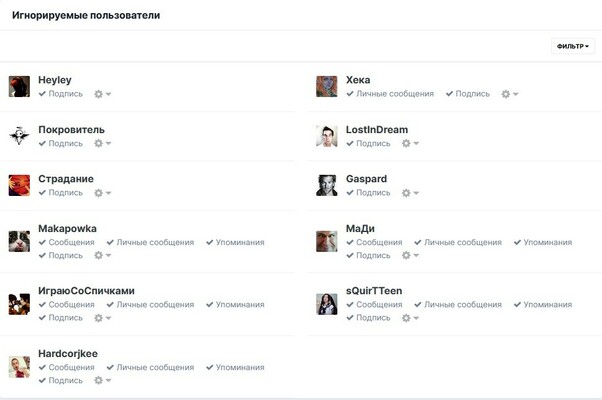Open the gear menu in Хека's row
This screenshot has width=602, height=400.
pos(510,94)
